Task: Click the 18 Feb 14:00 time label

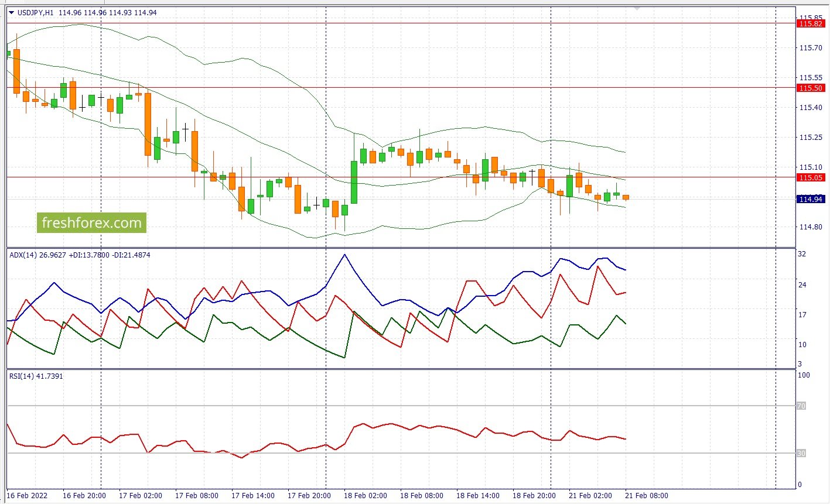Action: coord(478,496)
